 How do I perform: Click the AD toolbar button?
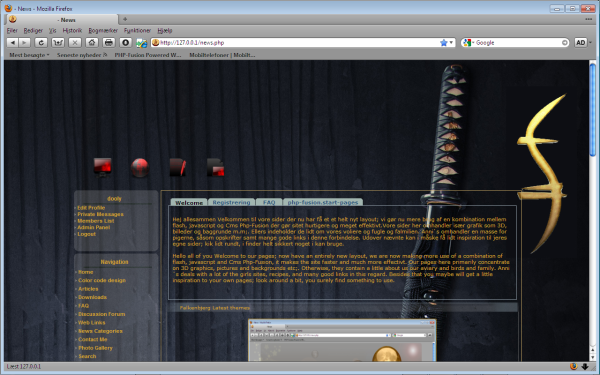click(x=580, y=43)
